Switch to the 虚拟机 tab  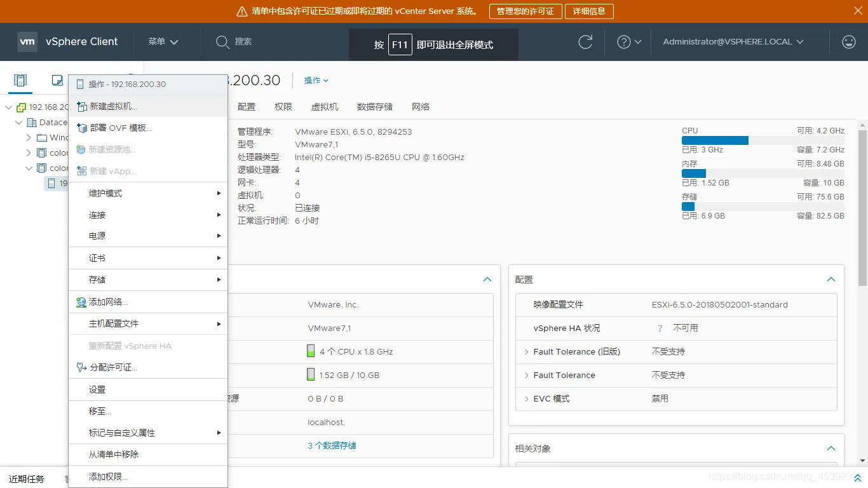coord(325,107)
